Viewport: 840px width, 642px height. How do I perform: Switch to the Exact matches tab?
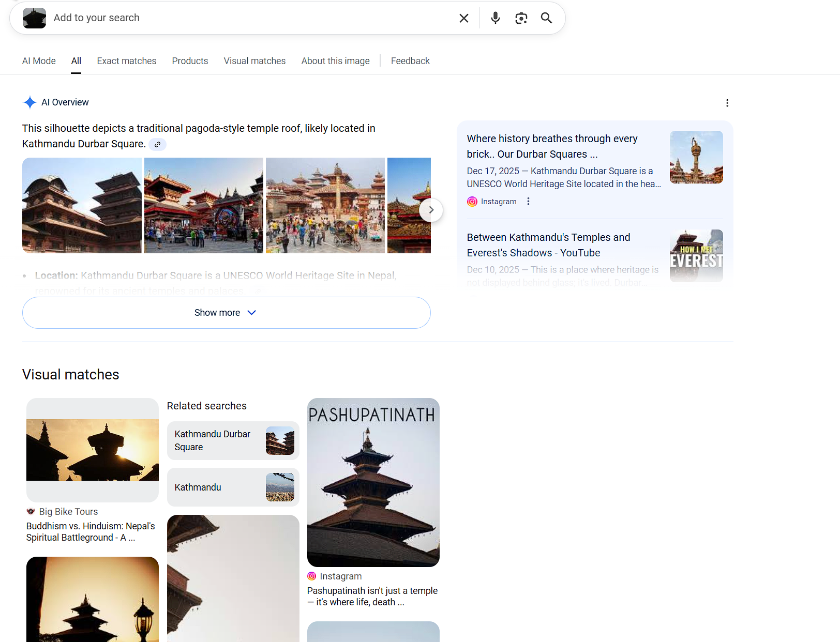tap(126, 61)
